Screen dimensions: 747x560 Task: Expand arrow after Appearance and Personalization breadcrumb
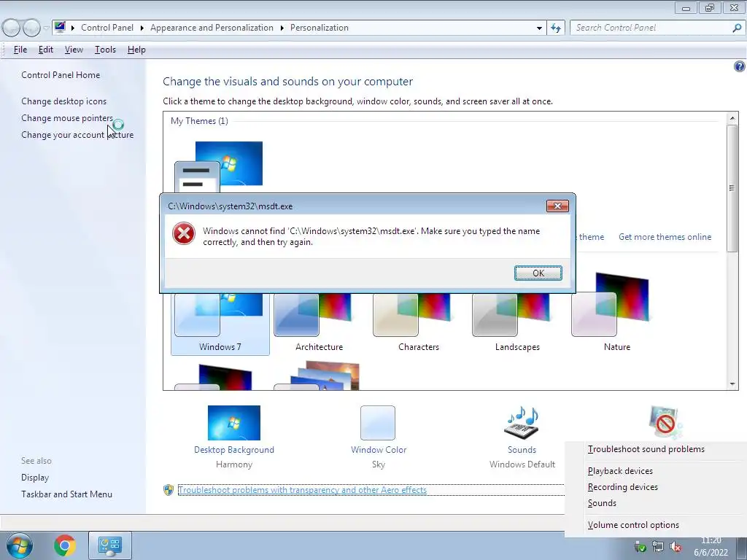282,28
